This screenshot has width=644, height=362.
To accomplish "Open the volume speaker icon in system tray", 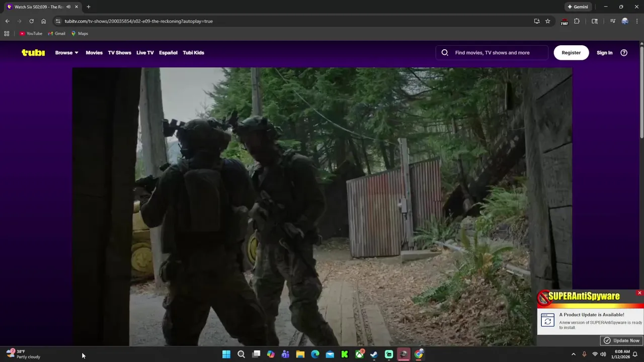I will click(x=603, y=354).
